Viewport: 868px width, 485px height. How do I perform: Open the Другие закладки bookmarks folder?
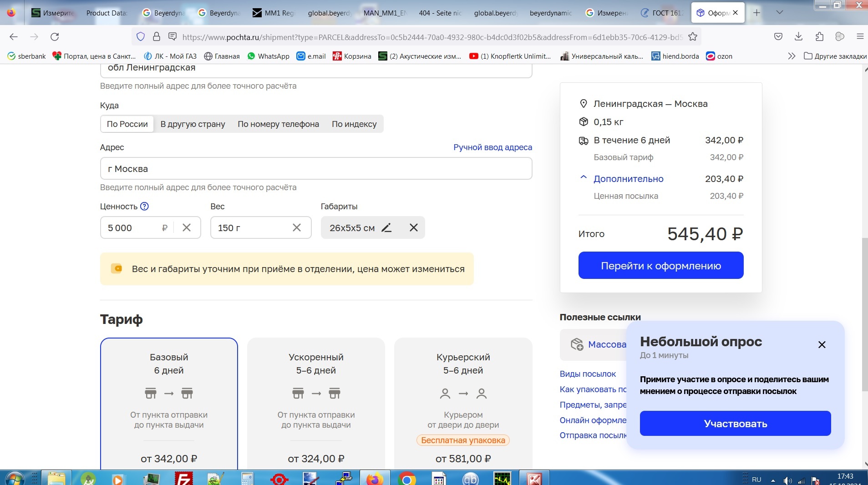point(835,56)
